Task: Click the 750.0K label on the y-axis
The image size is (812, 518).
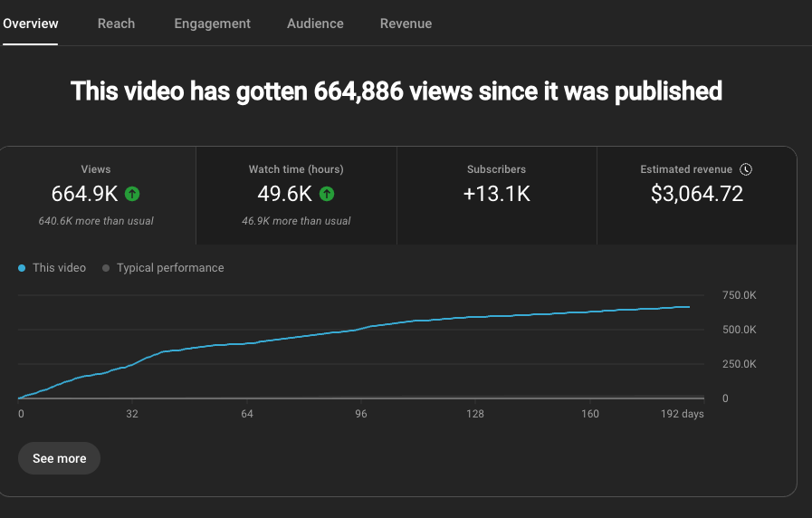Action: pos(739,295)
